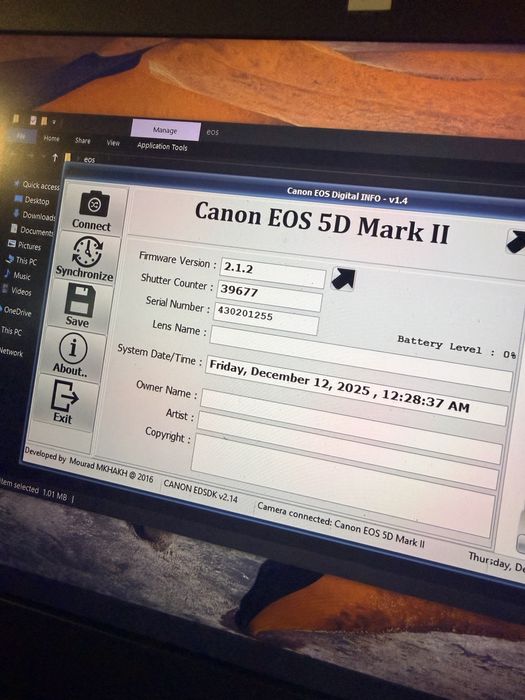Click the Exit door icon
This screenshot has height=700, width=525.
point(64,396)
